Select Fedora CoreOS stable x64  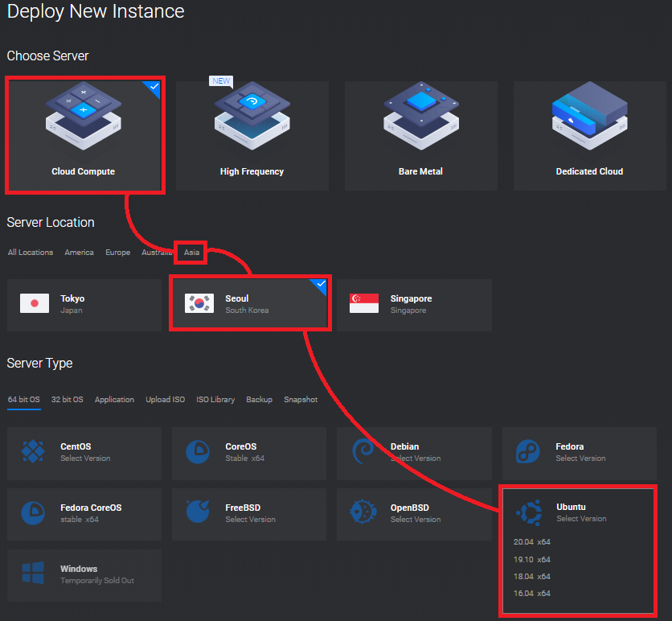[80, 520]
